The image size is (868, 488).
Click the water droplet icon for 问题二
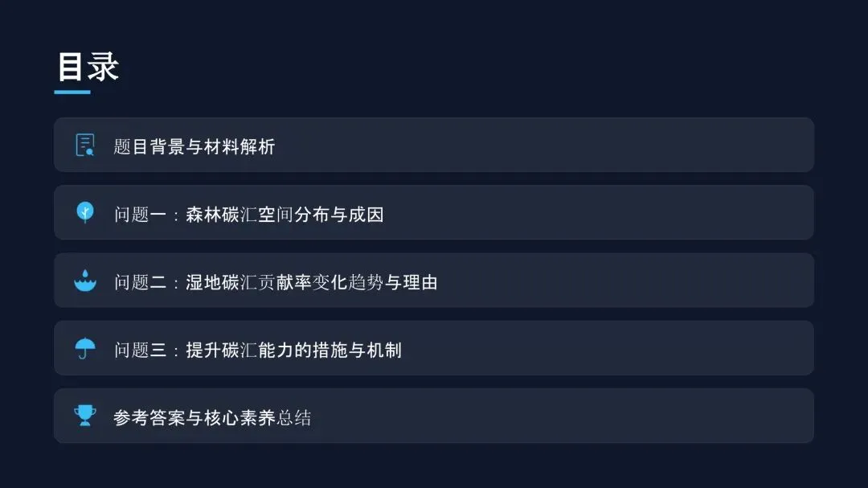point(84,281)
